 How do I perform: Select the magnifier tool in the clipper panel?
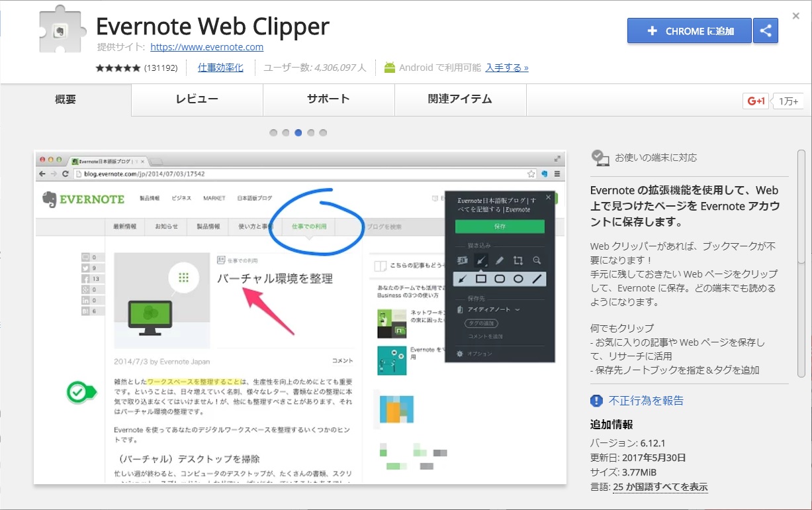point(536,260)
